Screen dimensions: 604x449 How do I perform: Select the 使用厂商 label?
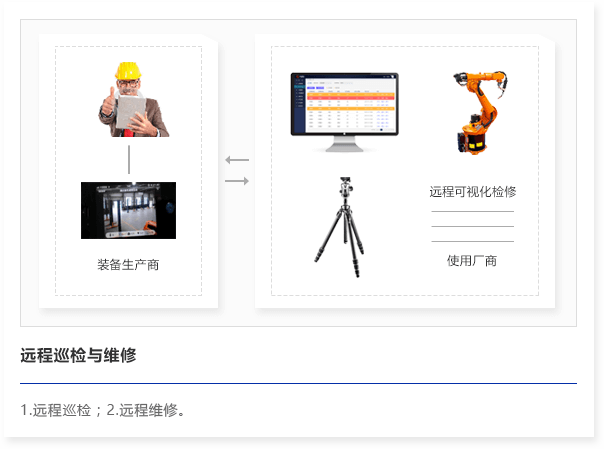[x=472, y=261]
